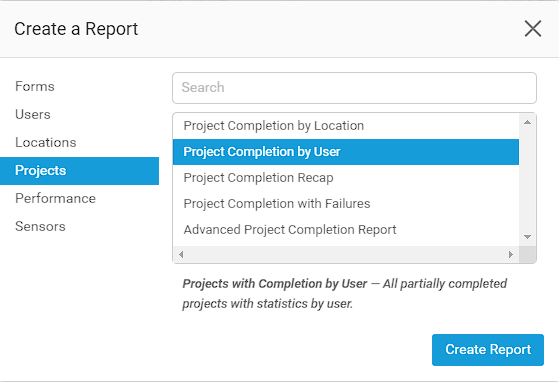Screen dimensions: 559x382
Task: Click the Create Report button
Action: tap(488, 350)
